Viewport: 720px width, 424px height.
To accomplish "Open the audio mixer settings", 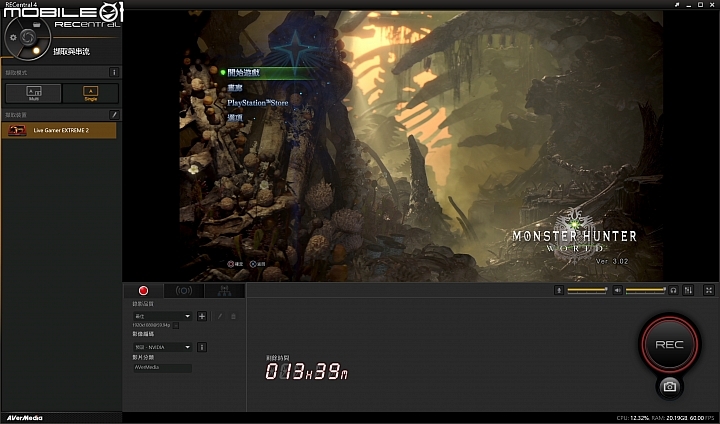I will coord(688,290).
